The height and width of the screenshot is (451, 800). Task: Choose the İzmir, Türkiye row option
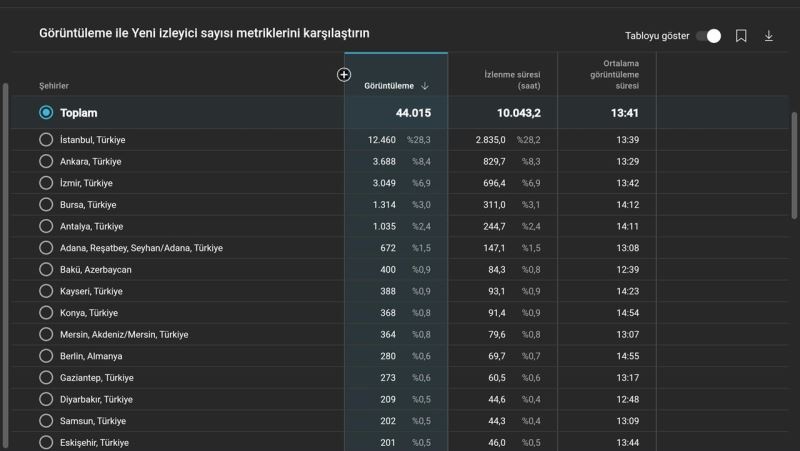point(46,183)
